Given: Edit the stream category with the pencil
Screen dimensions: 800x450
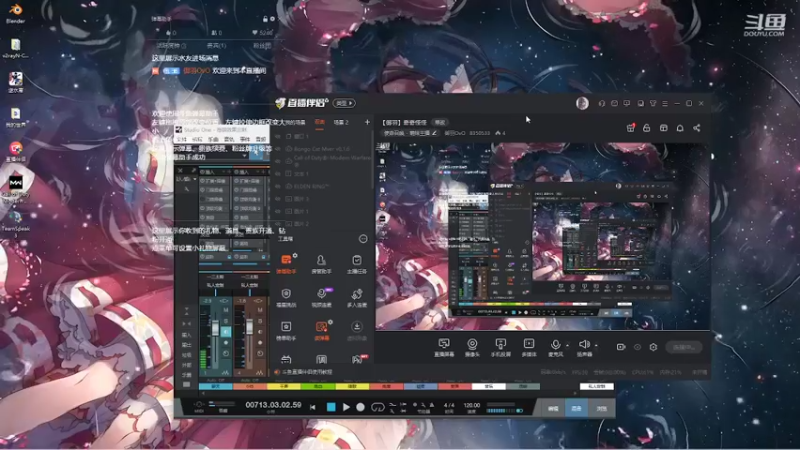Looking at the screenshot, I should tap(434, 133).
